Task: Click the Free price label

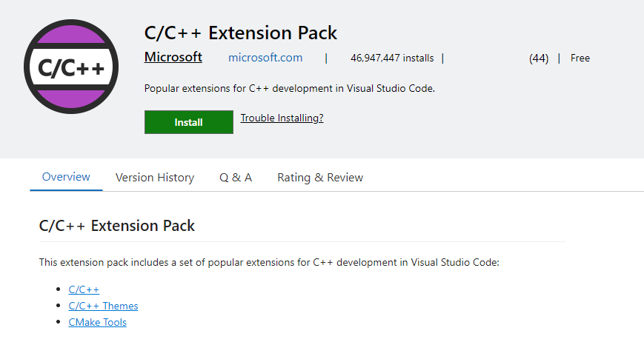Action: [580, 58]
